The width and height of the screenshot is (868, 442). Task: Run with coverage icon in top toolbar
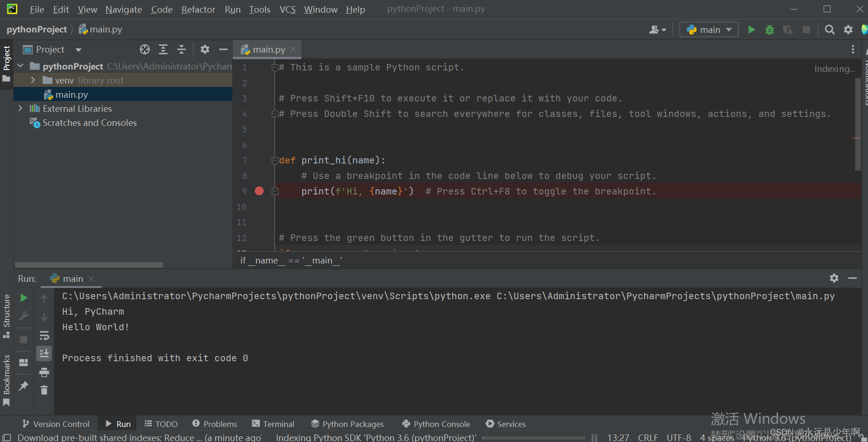(788, 30)
